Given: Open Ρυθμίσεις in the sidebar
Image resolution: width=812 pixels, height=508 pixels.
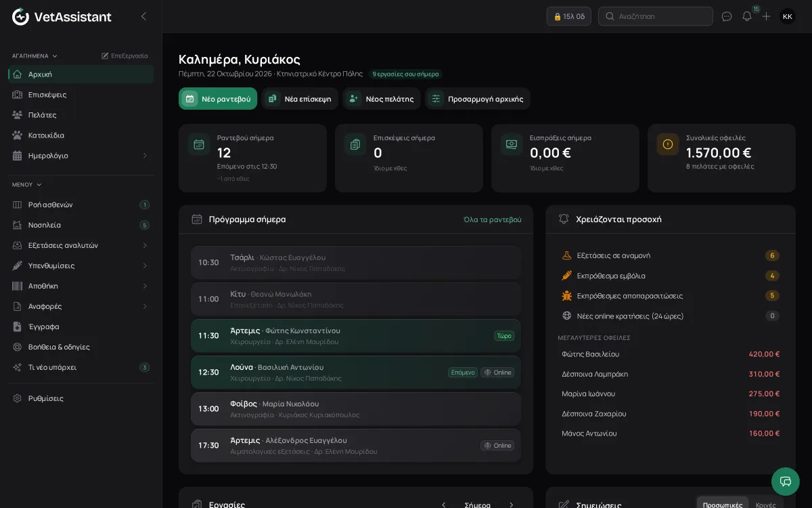Looking at the screenshot, I should (81, 398).
